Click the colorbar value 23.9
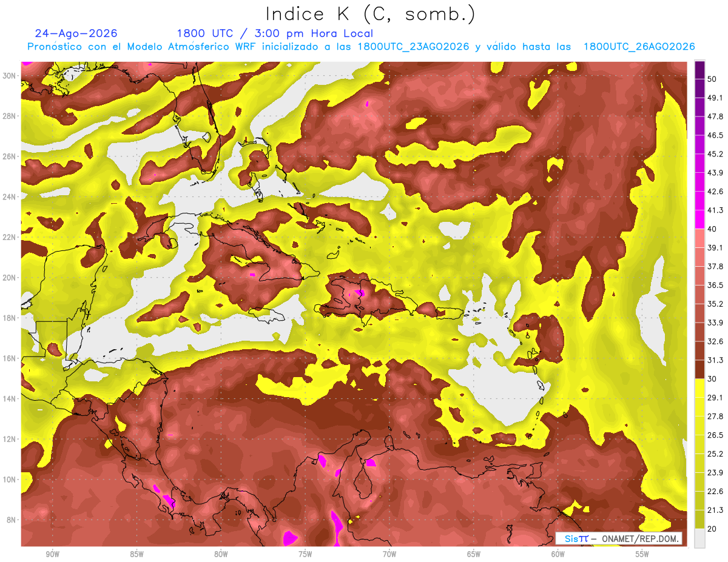The width and height of the screenshot is (728, 562). tap(716, 472)
